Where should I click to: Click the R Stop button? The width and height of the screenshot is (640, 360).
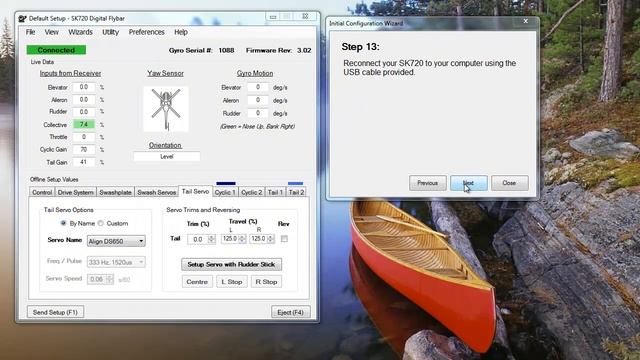(267, 282)
